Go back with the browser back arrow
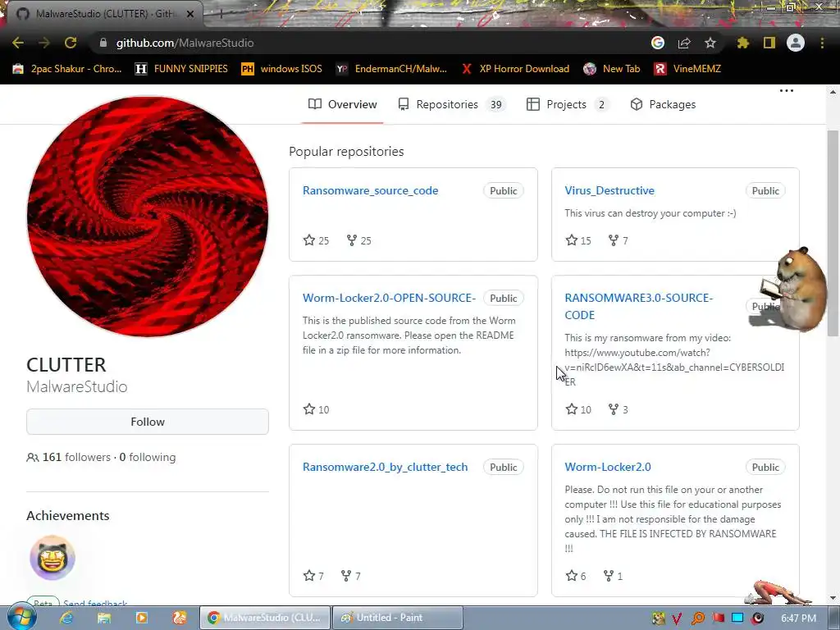 click(18, 43)
